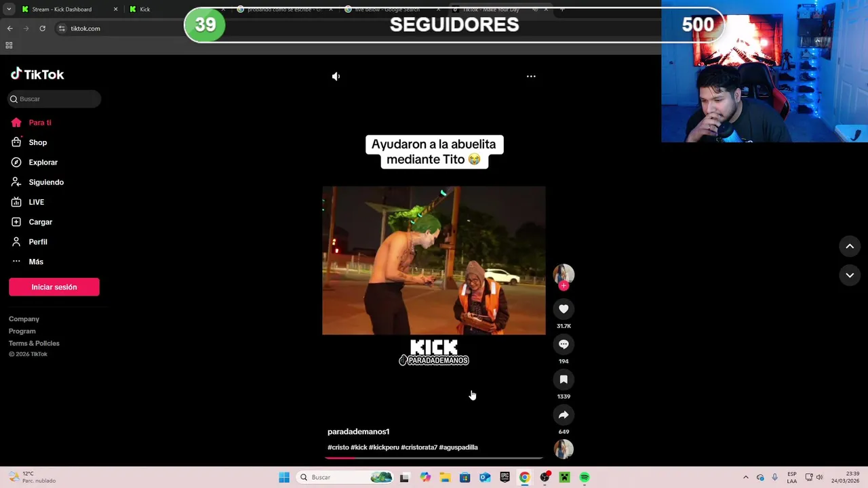Close the Stream - Kick Dashboard tab
This screenshot has height=488, width=868.
point(115,9)
